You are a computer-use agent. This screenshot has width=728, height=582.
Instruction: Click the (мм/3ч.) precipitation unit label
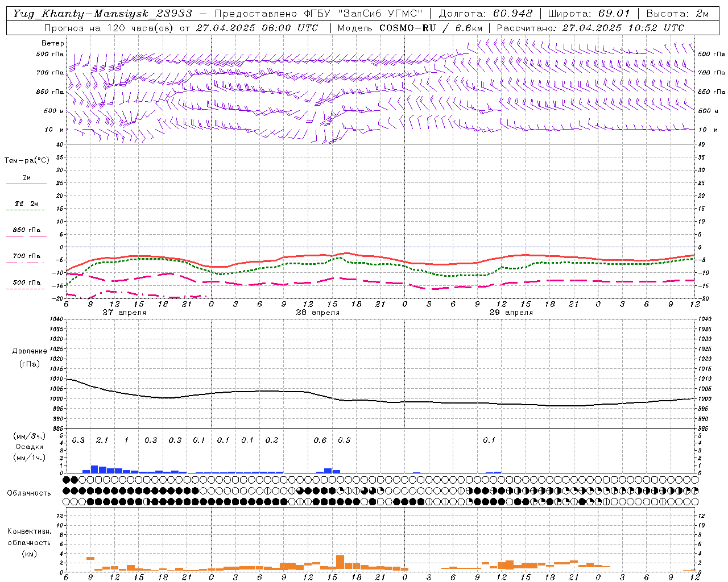pos(30,436)
